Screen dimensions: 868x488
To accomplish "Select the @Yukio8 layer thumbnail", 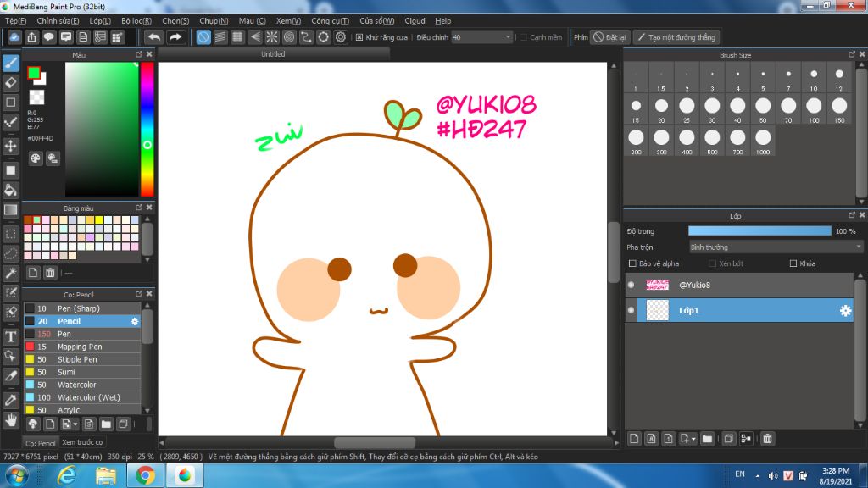I will (x=657, y=285).
